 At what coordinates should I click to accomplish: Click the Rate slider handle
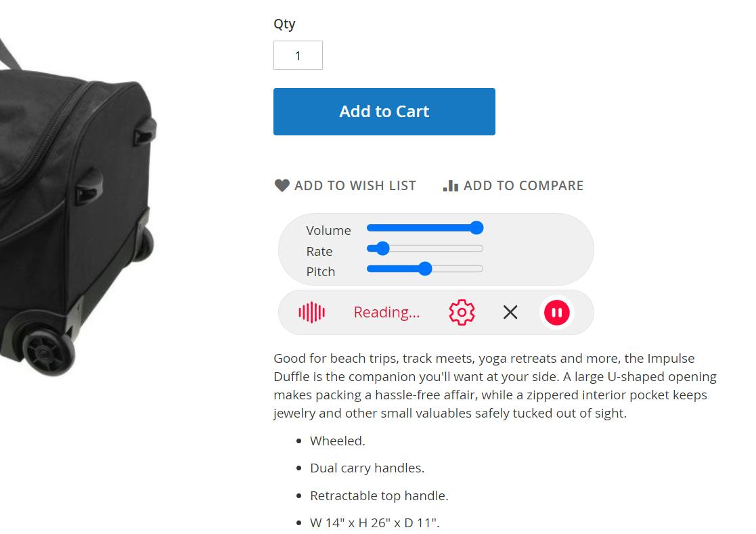coord(382,248)
